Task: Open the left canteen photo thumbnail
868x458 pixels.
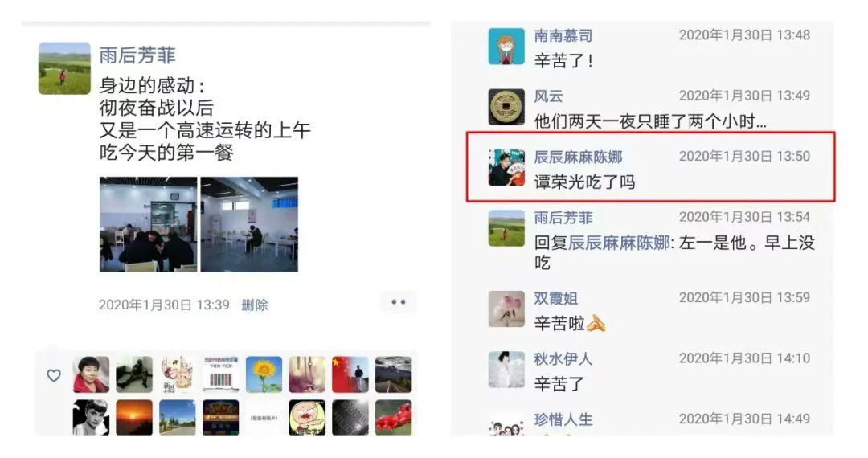Action: [148, 224]
